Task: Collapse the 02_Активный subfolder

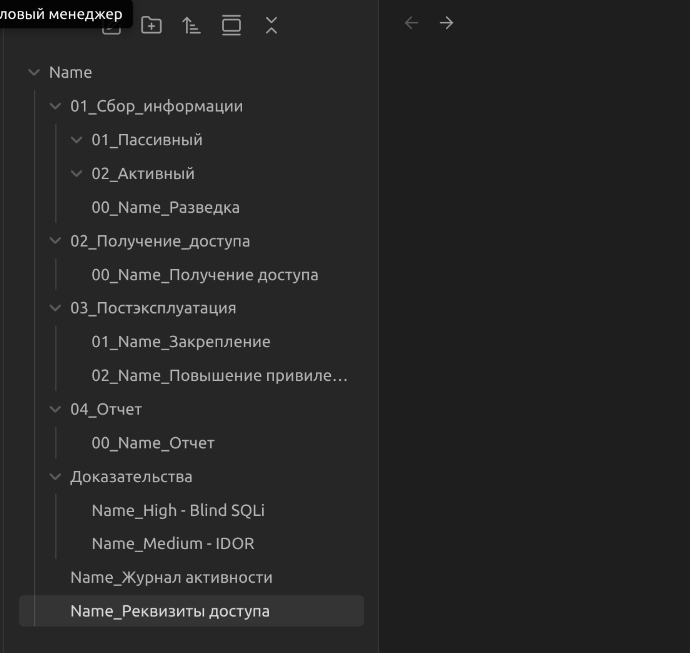Action: [x=77, y=174]
